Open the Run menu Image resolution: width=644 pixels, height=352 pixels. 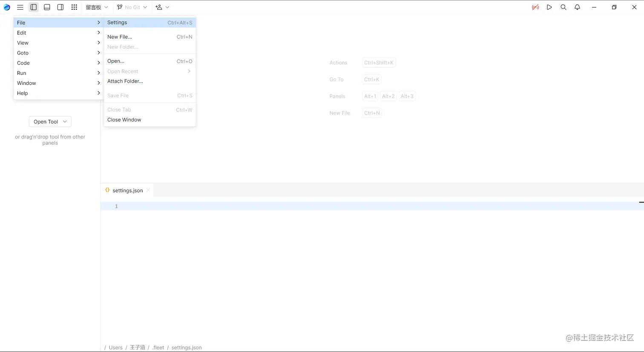point(59,73)
